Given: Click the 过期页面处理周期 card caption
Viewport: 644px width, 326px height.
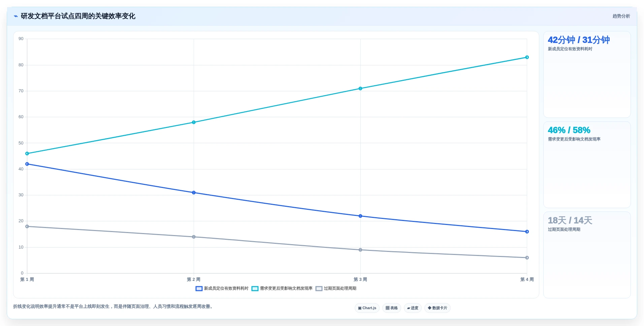Looking at the screenshot, I should pos(564,229).
